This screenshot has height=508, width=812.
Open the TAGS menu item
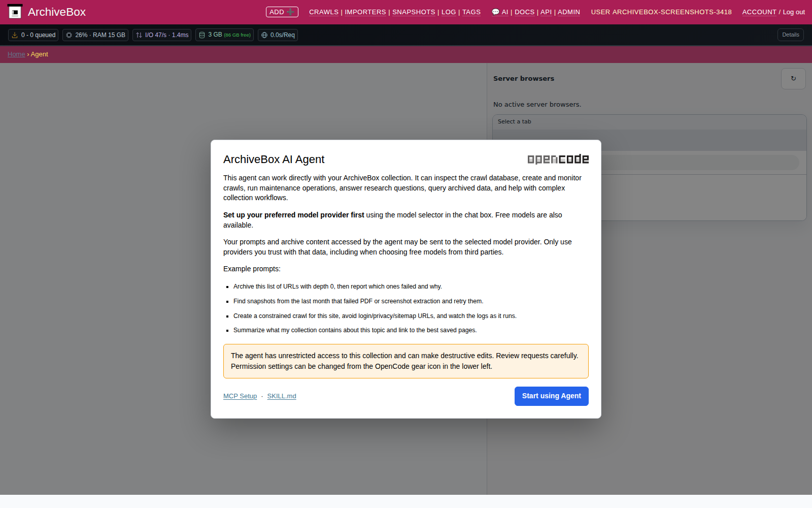[x=471, y=12]
